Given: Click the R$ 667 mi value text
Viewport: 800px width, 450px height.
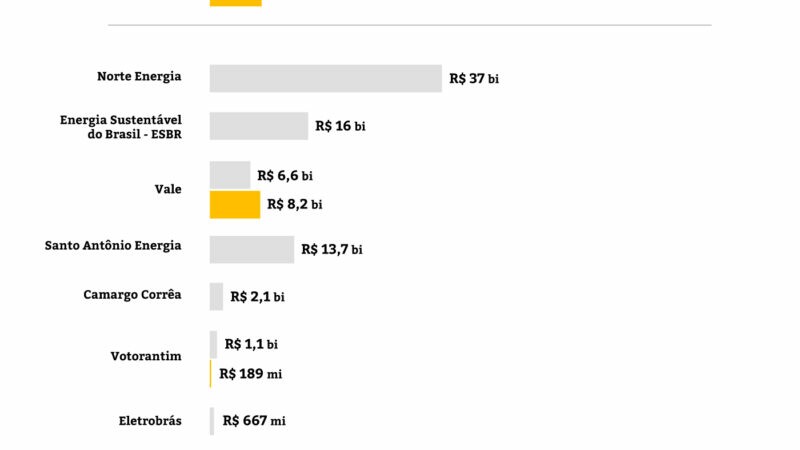Looking at the screenshot, I should click(254, 421).
